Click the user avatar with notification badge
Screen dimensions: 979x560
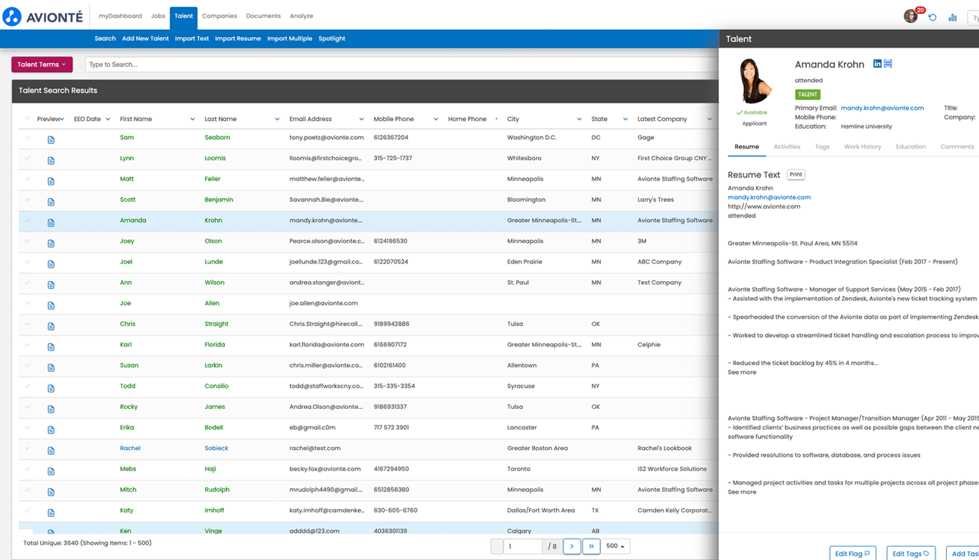tap(910, 16)
